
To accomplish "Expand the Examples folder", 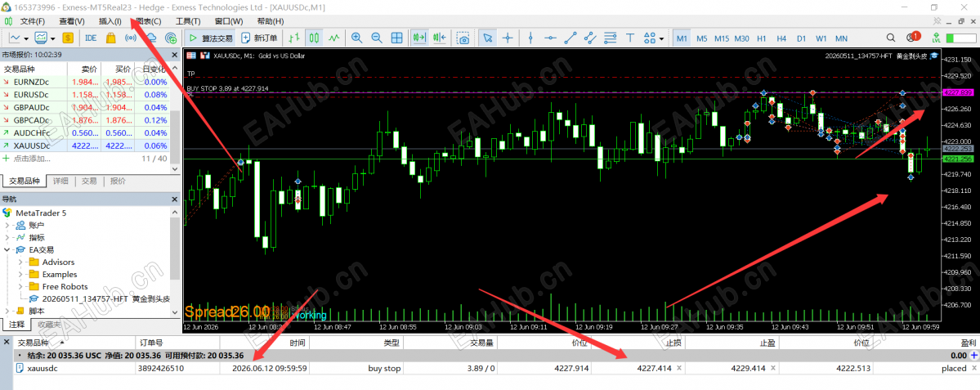I will click(20, 275).
